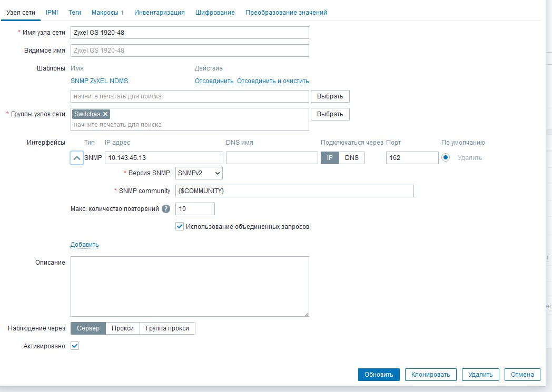Switch to the IPMI tab
Screen dimensions: 552x392
point(52,12)
